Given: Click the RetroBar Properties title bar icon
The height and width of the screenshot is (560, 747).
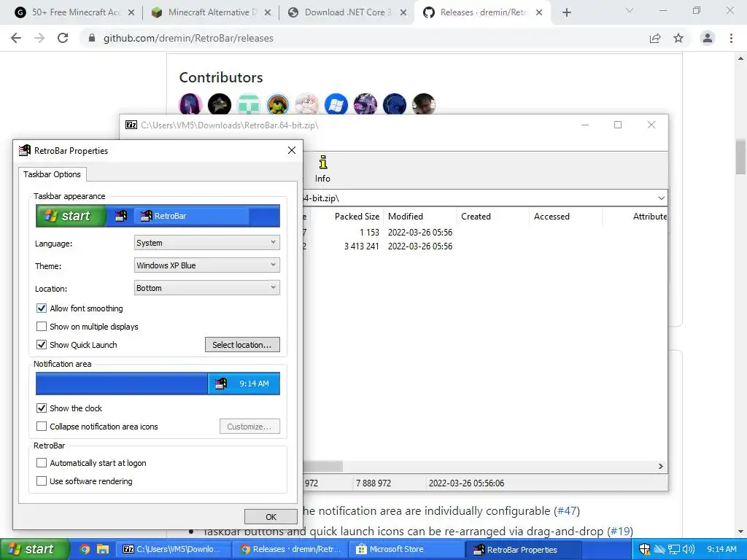Looking at the screenshot, I should point(25,150).
